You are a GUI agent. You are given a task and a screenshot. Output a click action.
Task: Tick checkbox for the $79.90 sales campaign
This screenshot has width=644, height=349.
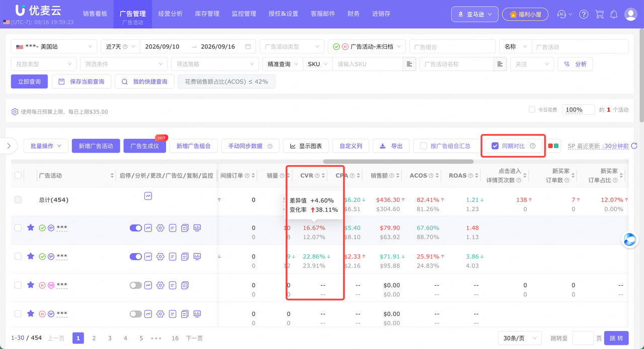pos(18,228)
